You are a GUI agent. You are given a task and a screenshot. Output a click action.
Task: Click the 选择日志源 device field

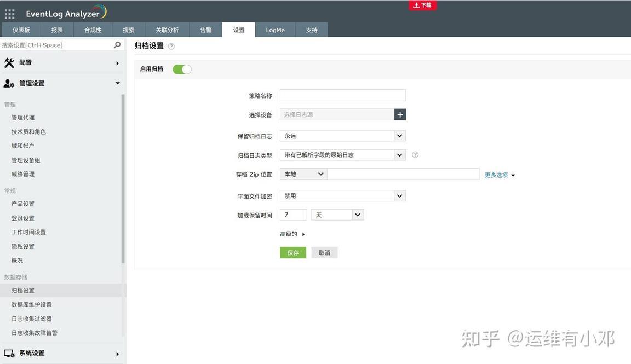click(x=337, y=114)
